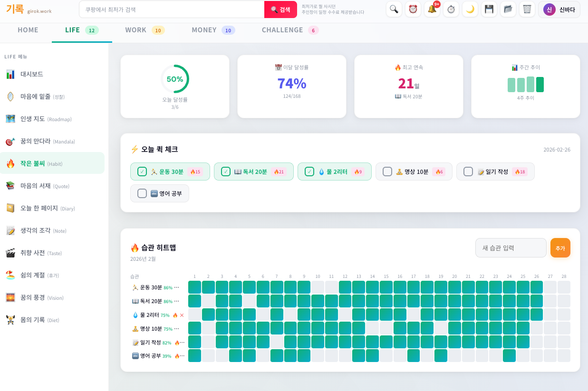This screenshot has height=391, width=588.
Task: Click the 50% today's achievement ring
Action: coord(175,79)
